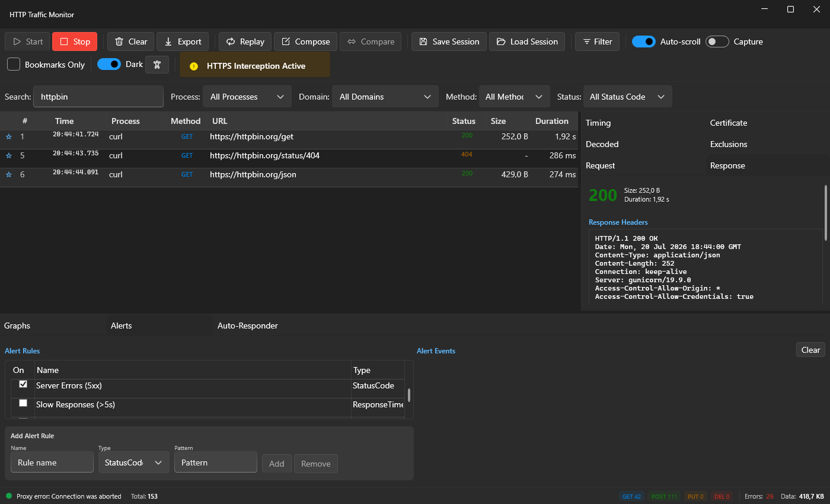Bookmark the httpbin.org/json request star
The width and height of the screenshot is (830, 504).
9,175
